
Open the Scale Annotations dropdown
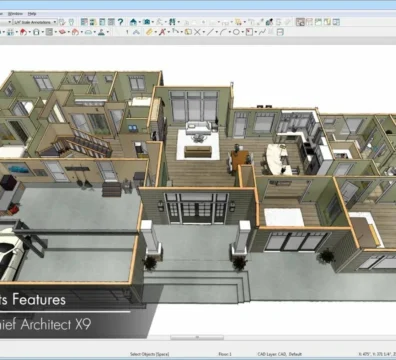[x=35, y=22]
